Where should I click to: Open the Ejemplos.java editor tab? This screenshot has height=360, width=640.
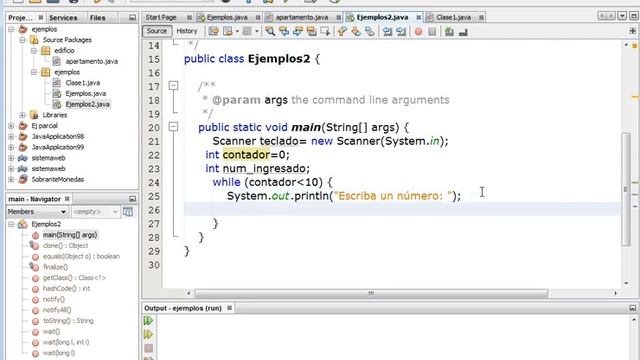coord(227,17)
